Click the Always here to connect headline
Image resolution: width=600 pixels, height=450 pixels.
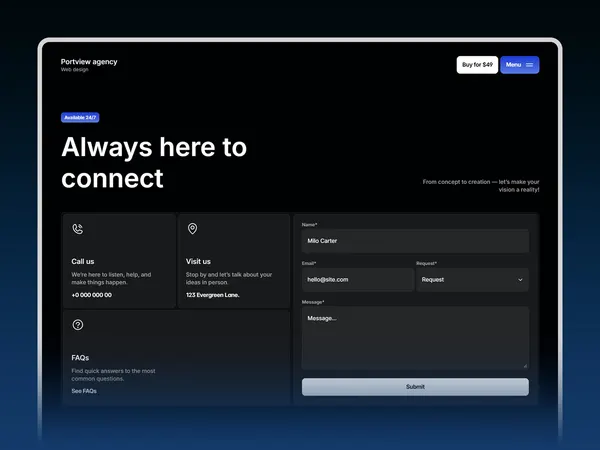pyautogui.click(x=154, y=163)
